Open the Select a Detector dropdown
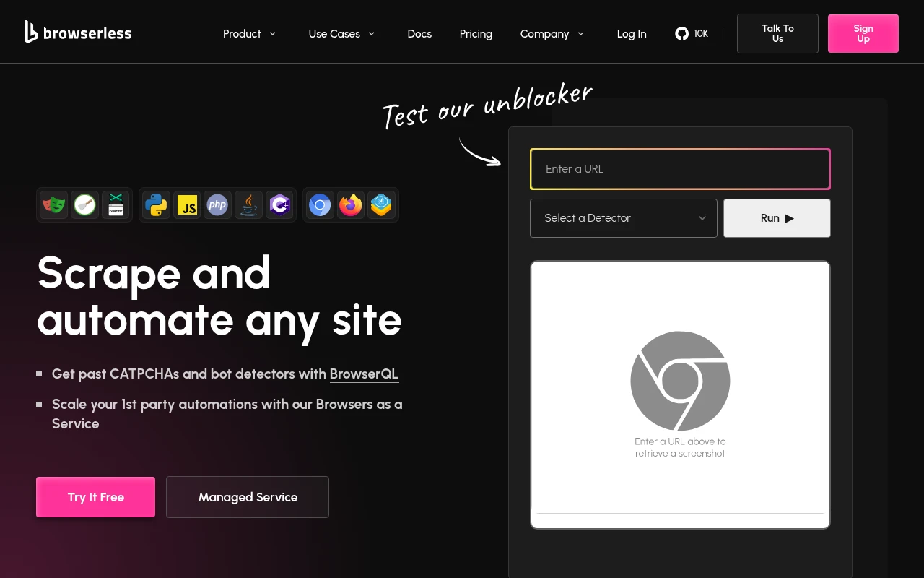 pos(623,217)
